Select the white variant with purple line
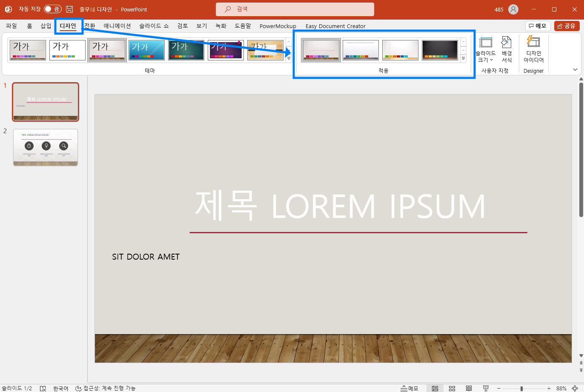This screenshot has height=392, width=584. (361, 50)
